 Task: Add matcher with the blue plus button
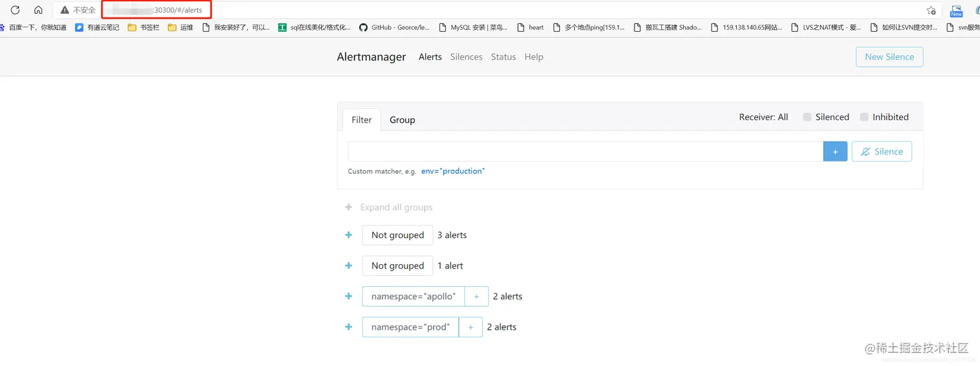tap(835, 152)
